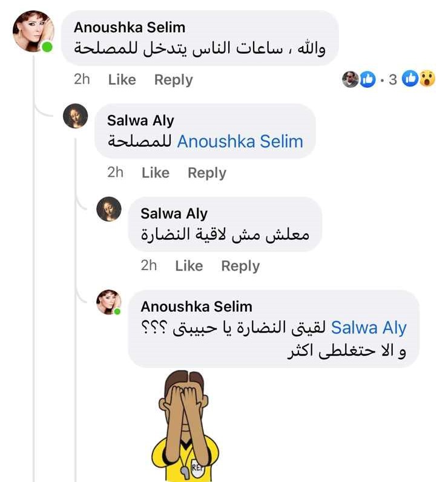
Task: Click the Anoushka Selim name on top comment
Action: 129,27
